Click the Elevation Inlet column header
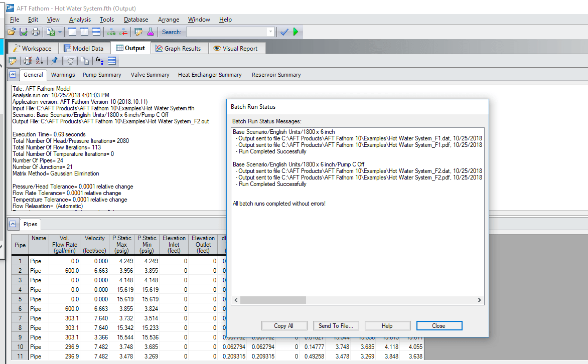Image resolution: width=588 pixels, height=364 pixels. pos(174,244)
